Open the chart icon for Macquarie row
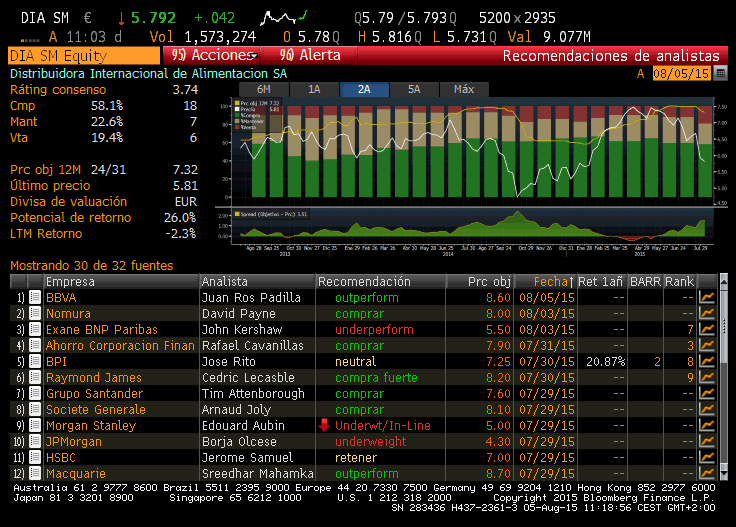 click(x=707, y=473)
